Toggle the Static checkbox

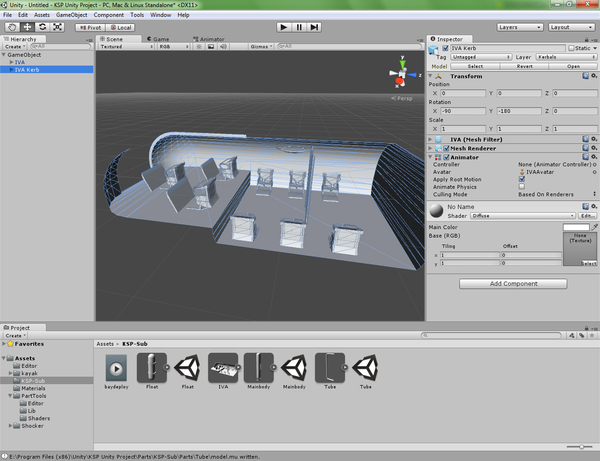(571, 47)
